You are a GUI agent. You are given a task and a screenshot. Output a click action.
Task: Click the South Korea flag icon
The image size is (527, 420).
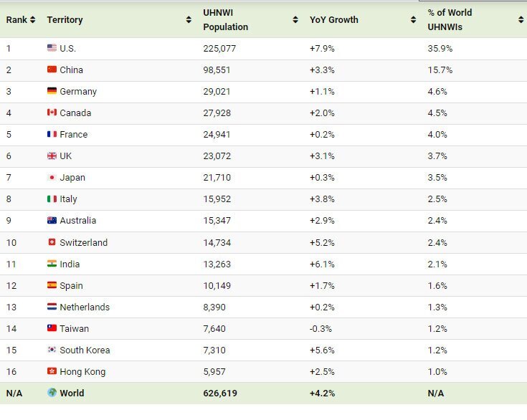click(x=52, y=350)
